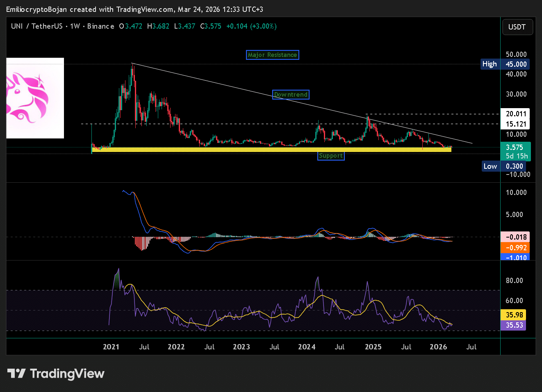Click the UNI / TetherUS symbol title
Viewport: 542px width, 392px height.
pos(37,26)
